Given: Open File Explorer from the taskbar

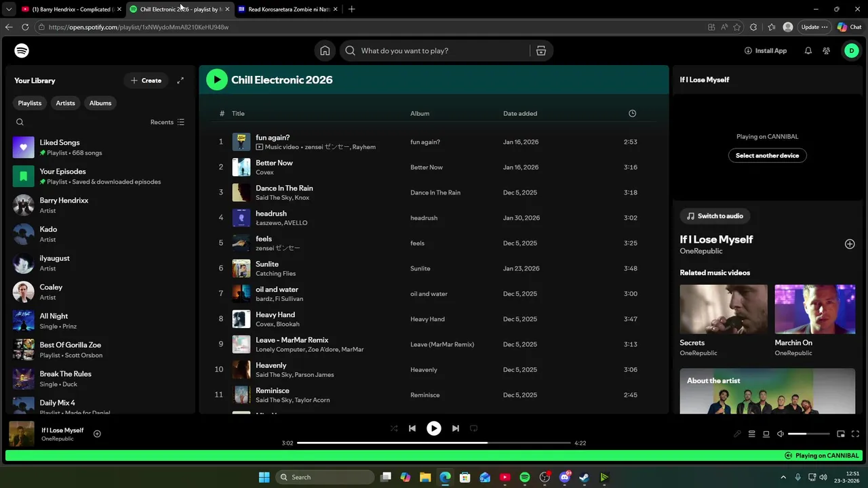Looking at the screenshot, I should 425,477.
